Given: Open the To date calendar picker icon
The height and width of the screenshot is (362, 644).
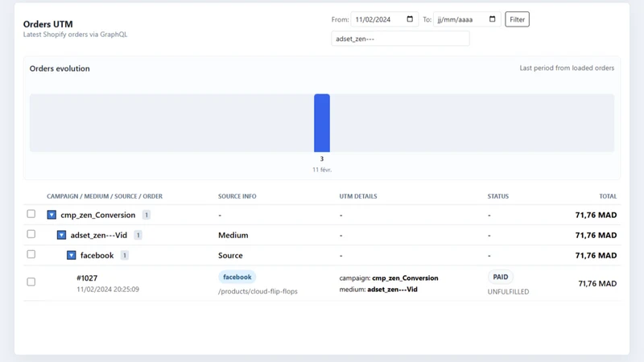Looking at the screenshot, I should point(492,19).
